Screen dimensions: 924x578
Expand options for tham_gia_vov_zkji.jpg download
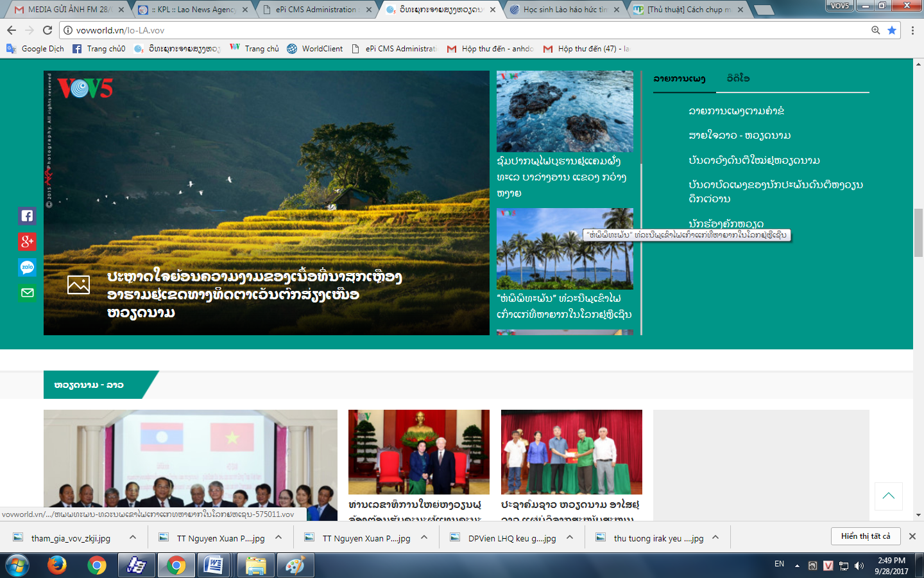tap(133, 538)
